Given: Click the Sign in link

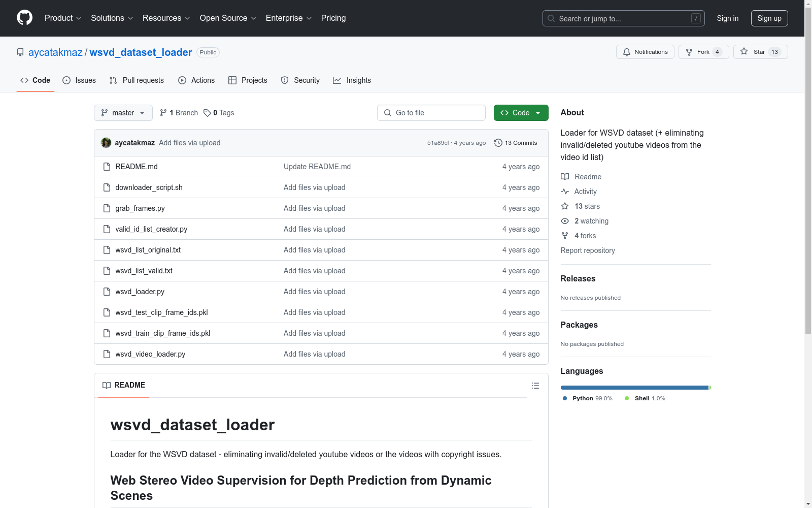Looking at the screenshot, I should (728, 18).
